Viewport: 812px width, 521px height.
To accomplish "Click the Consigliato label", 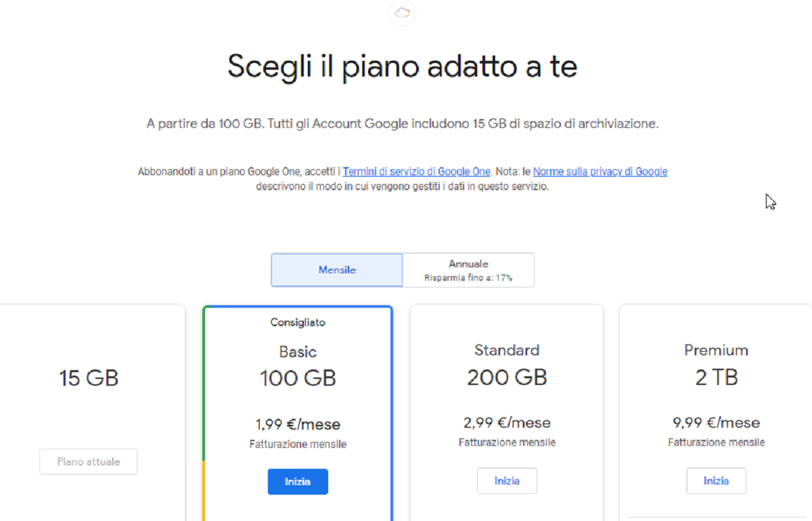I will point(298,323).
